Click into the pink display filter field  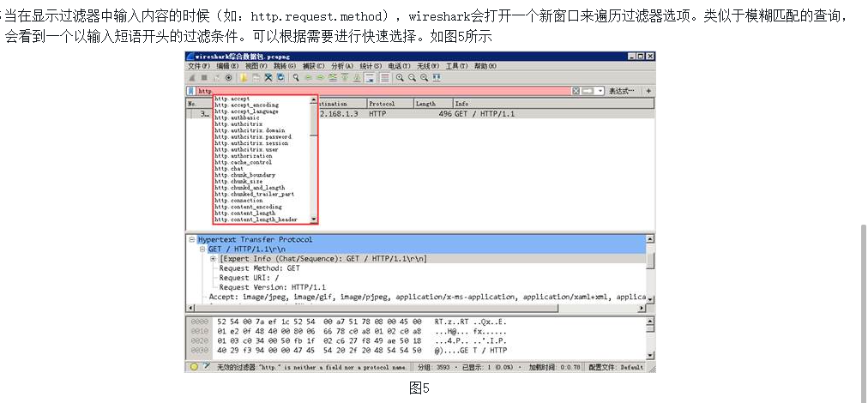[x=383, y=91]
